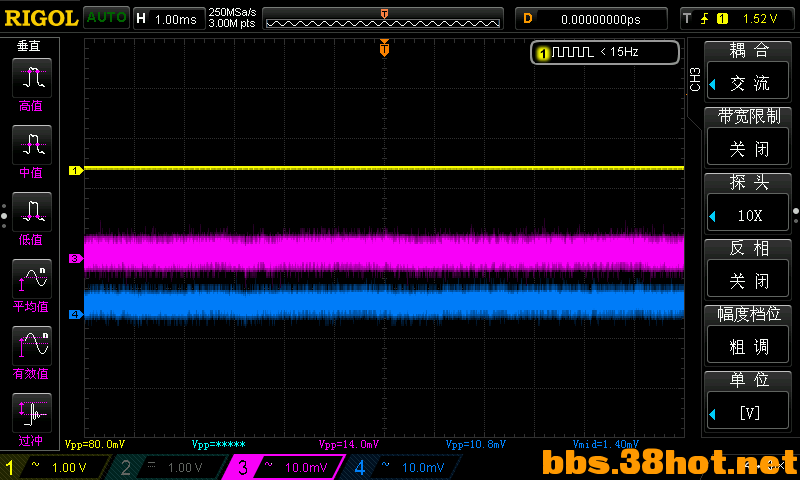Click the yellow Vpp=80.0mV measurement
The height and width of the screenshot is (480, 800).
click(95, 444)
